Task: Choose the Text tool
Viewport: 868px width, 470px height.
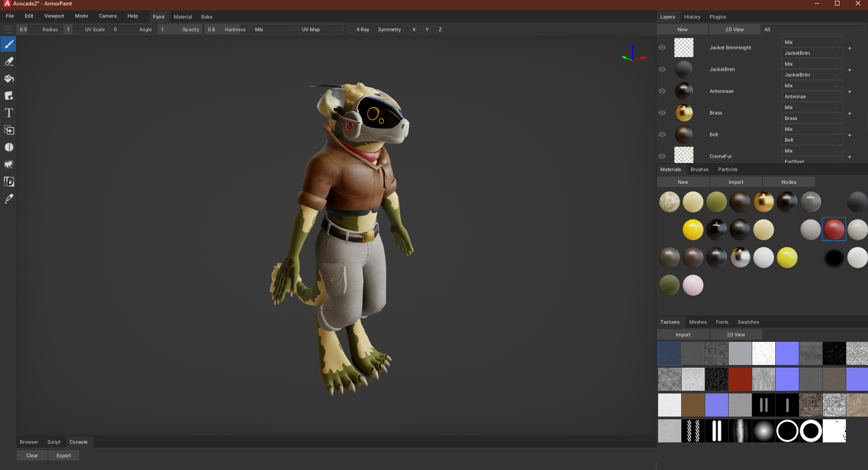Action: [x=9, y=113]
